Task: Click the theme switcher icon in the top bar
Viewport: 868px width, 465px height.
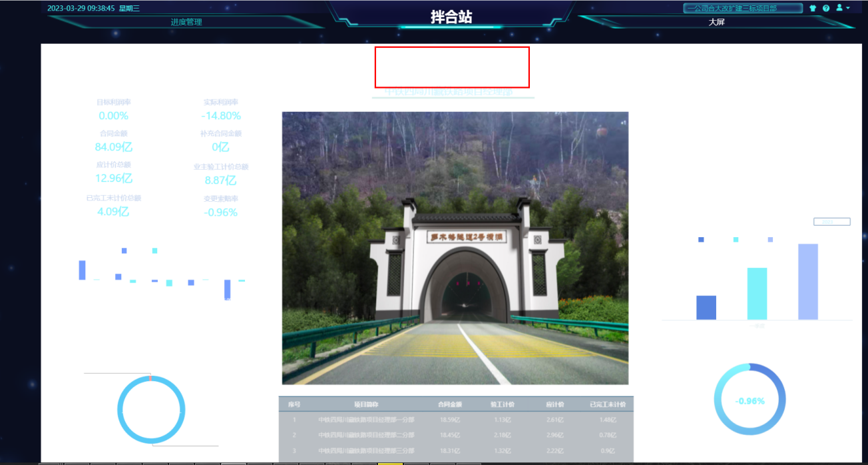Action: (x=813, y=7)
